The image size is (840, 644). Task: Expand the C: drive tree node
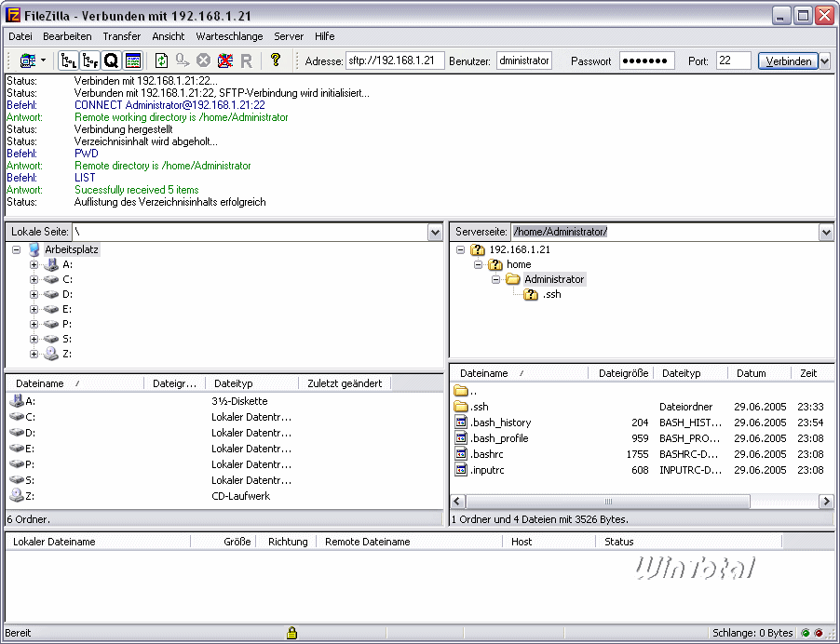coord(34,279)
